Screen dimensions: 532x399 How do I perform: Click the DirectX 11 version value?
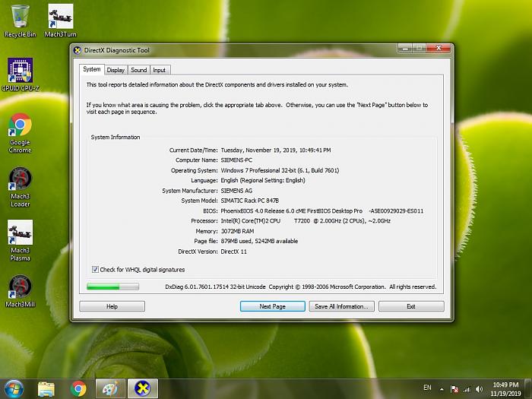(234, 252)
